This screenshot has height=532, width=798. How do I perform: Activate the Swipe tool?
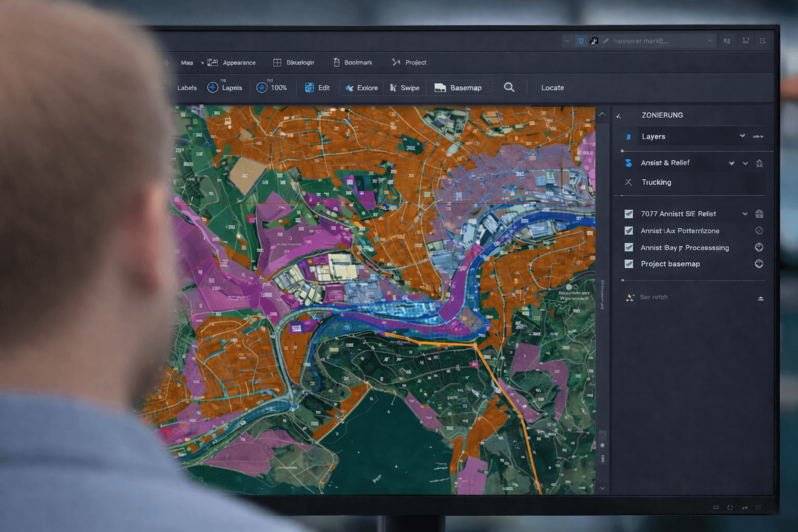coord(405,88)
